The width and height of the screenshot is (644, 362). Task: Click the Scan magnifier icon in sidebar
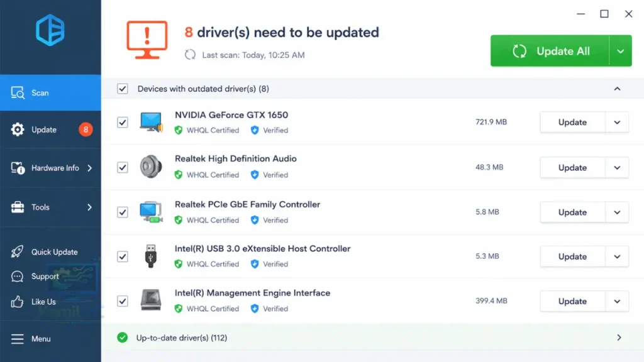[x=18, y=93]
